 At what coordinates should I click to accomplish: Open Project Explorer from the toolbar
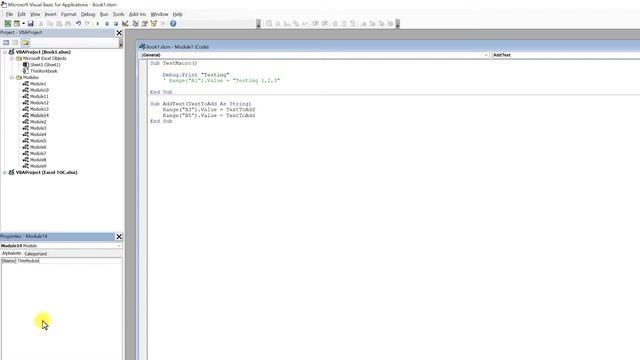136,24
